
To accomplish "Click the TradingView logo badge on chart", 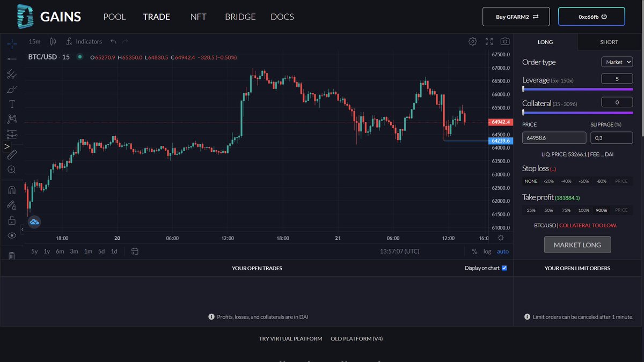I will pos(34,221).
